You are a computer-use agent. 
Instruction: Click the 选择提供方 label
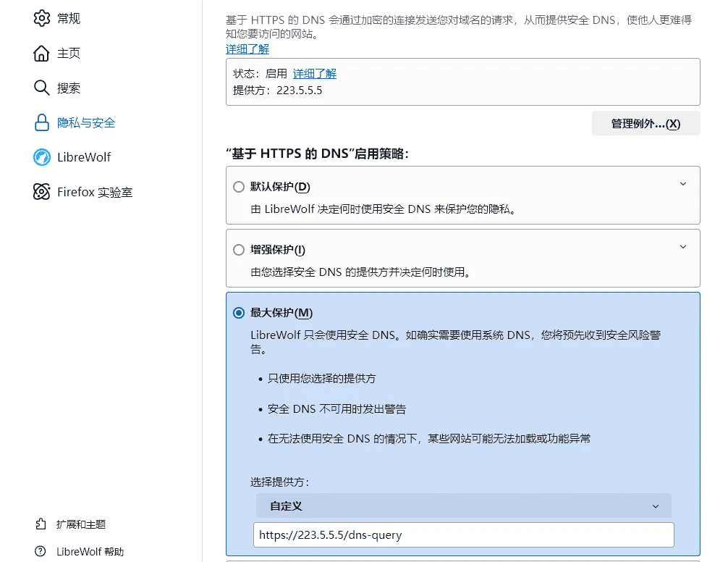tap(279, 482)
